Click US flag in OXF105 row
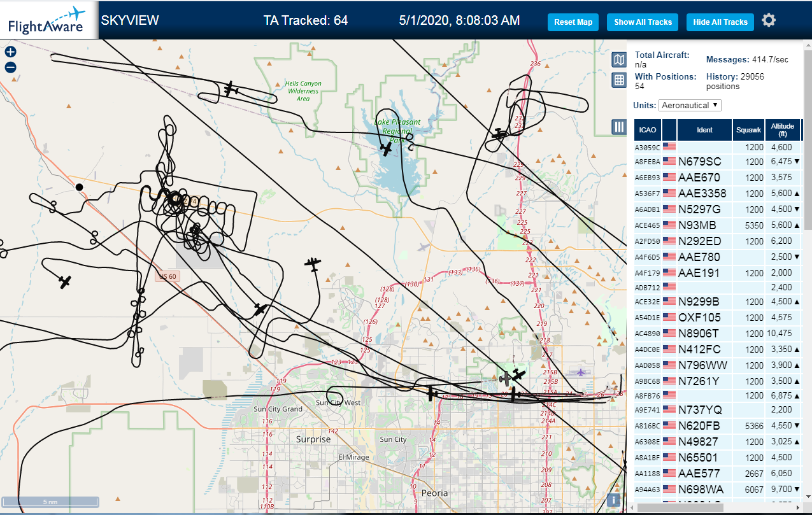Screen dimensions: 812x515 669,317
